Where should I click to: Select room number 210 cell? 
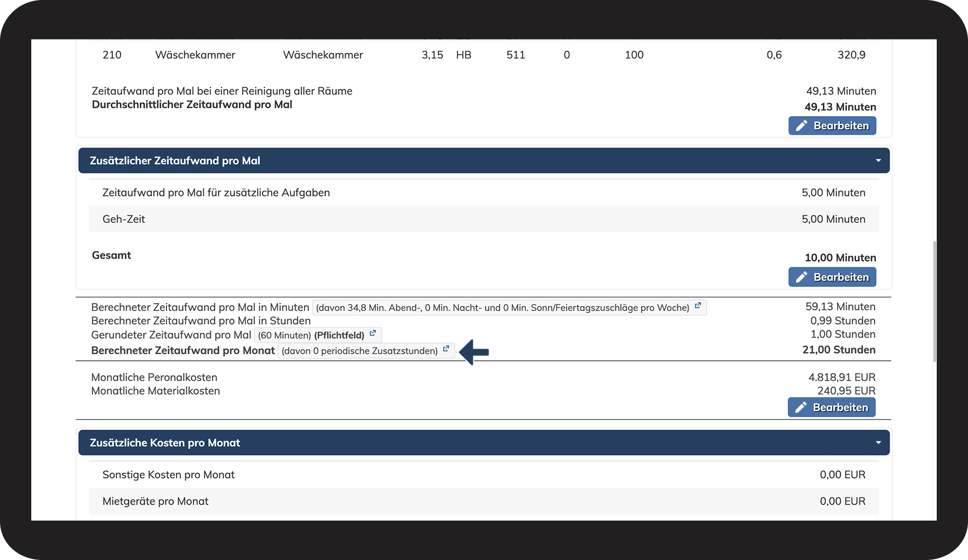click(x=112, y=55)
